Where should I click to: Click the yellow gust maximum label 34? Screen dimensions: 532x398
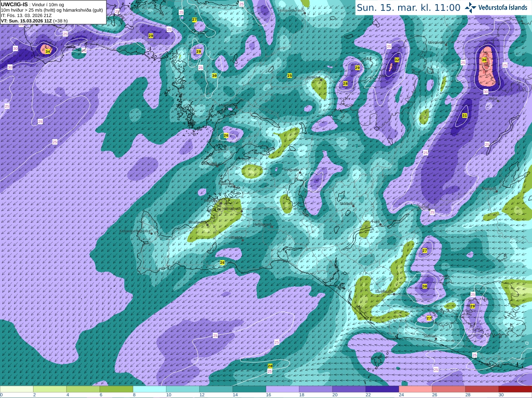(x=48, y=52)
